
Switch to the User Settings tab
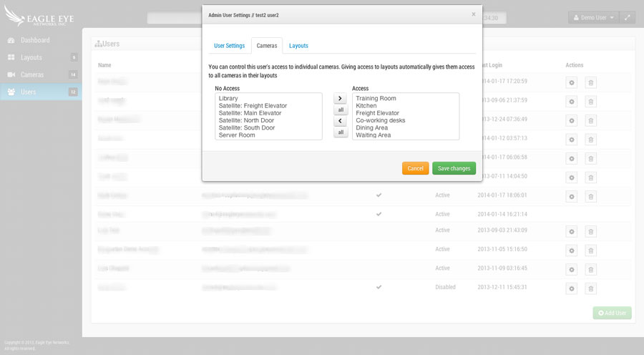tap(229, 46)
